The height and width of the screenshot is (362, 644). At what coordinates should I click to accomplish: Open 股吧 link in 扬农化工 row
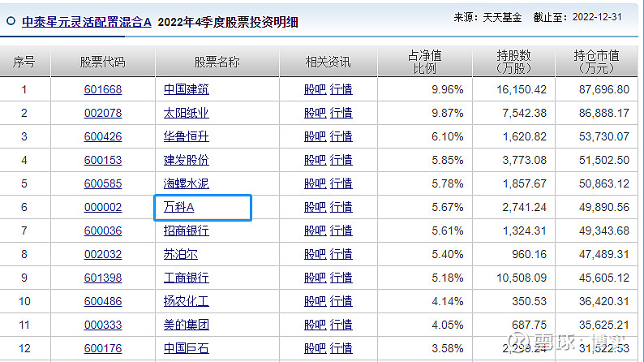[315, 302]
